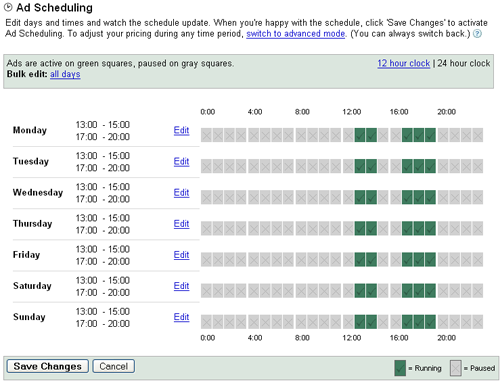The image size is (500, 383).
Task: Edit Saturday's schedule
Action: point(181,286)
